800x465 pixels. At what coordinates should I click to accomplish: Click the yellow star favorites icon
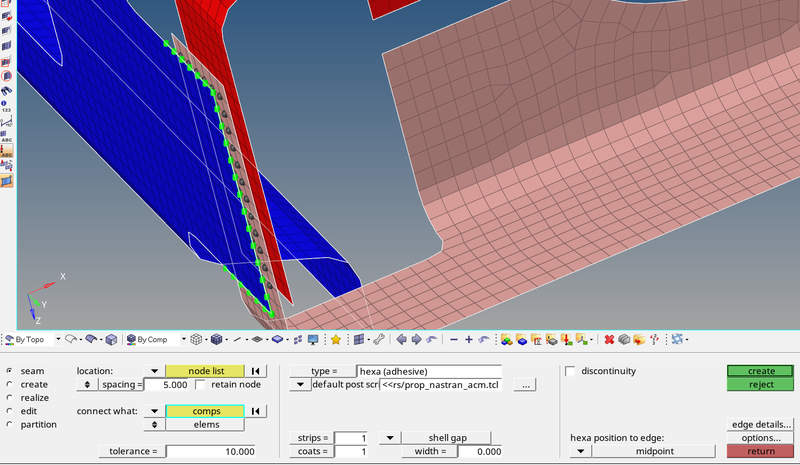[336, 340]
